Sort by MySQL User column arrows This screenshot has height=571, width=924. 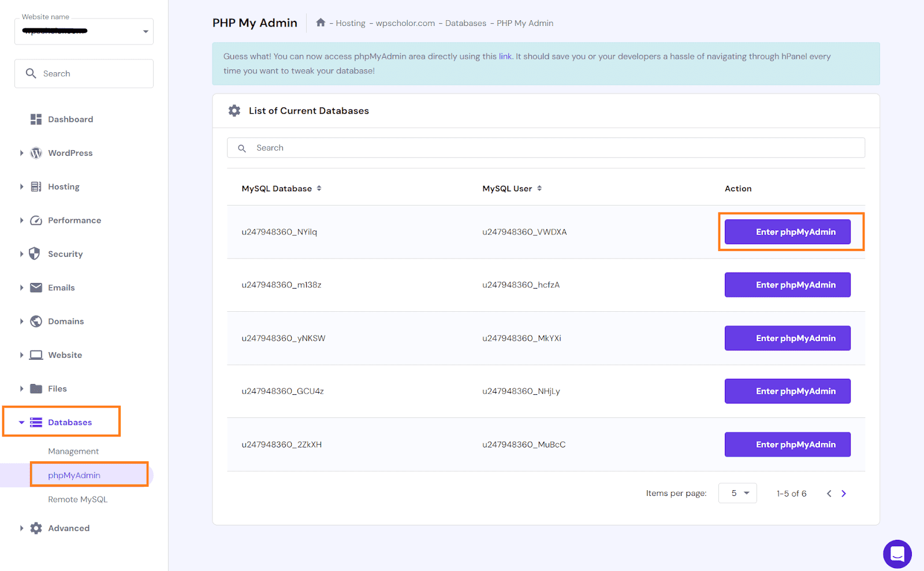(x=539, y=189)
